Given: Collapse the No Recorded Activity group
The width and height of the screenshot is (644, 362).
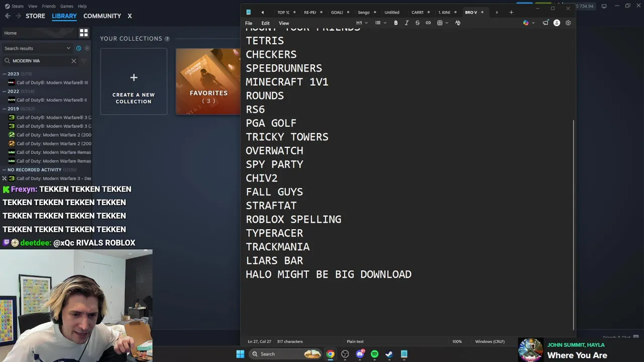Looking at the screenshot, I should (4, 170).
